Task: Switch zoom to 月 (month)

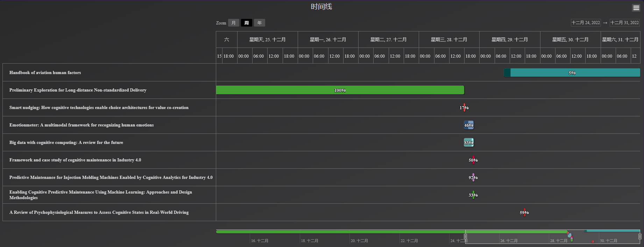Action: 233,23
